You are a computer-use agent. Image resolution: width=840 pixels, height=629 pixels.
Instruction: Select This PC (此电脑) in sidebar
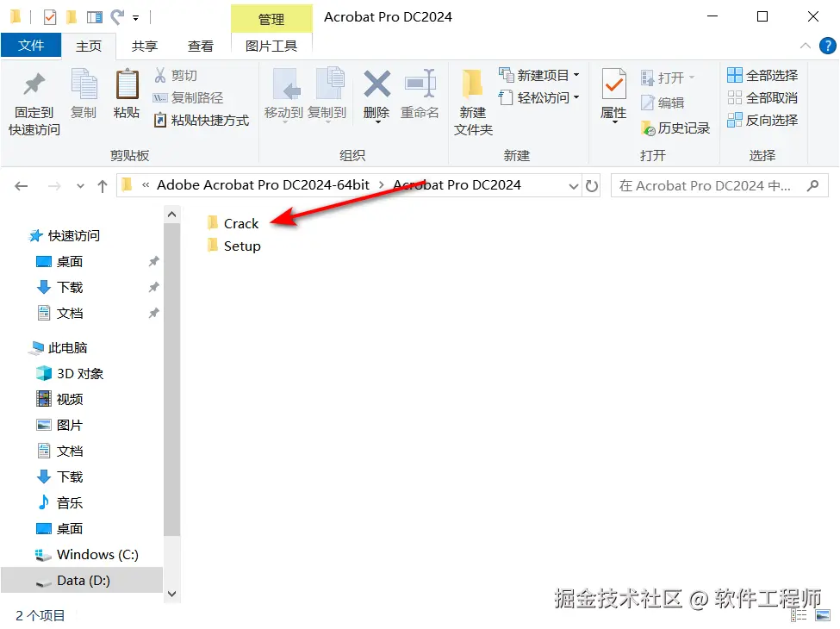click(58, 348)
